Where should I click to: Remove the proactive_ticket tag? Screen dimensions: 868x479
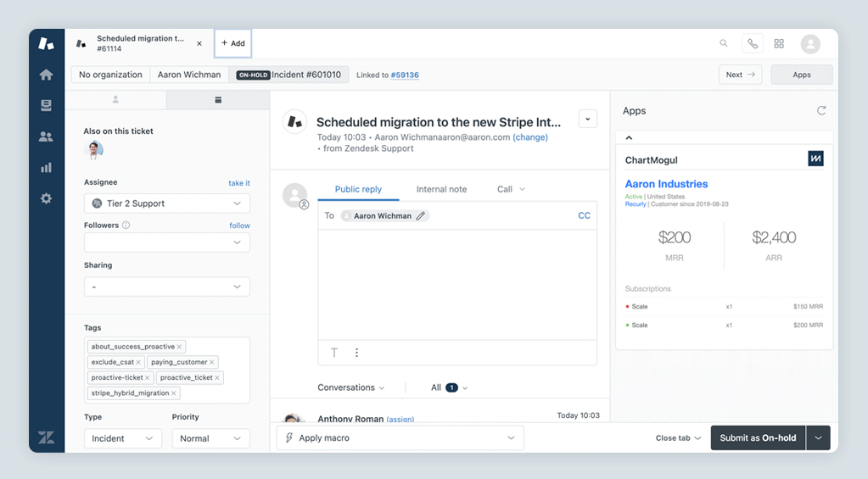[x=217, y=378]
